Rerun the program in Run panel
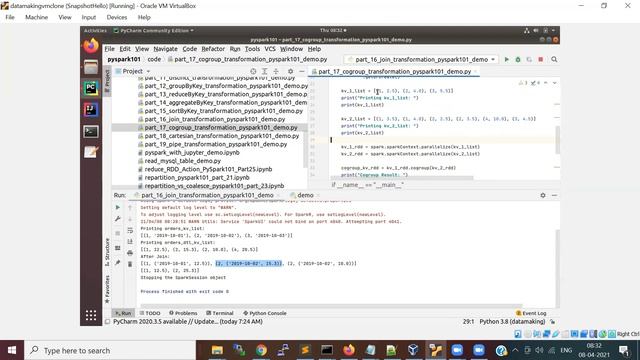 tap(118, 207)
